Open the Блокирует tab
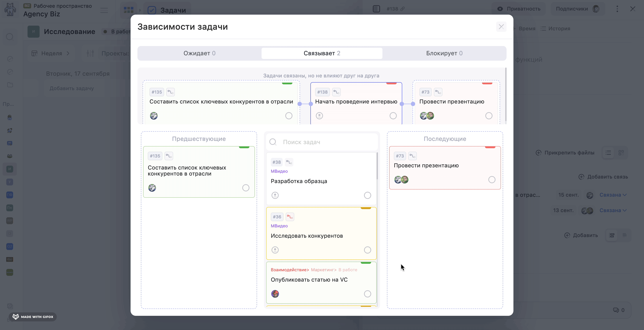The height and width of the screenshot is (330, 644). coord(444,53)
